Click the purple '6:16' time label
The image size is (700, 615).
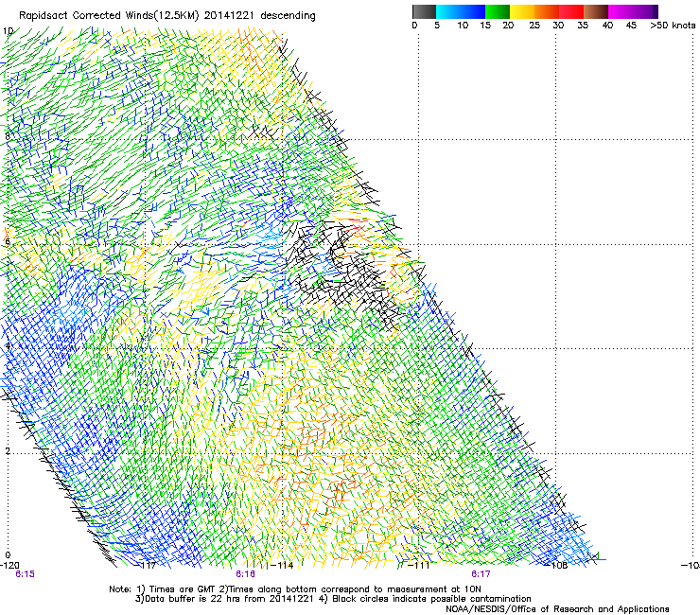(246, 574)
